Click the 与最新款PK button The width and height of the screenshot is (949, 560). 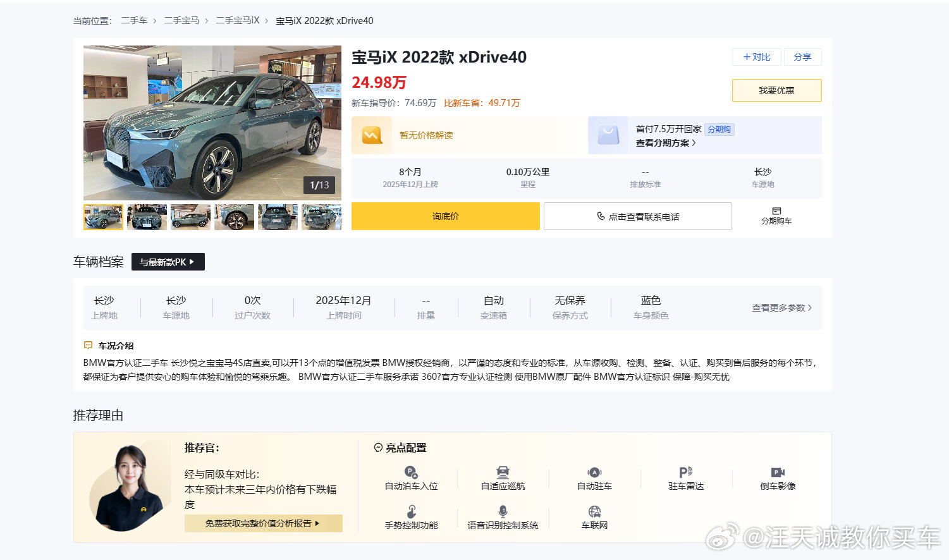168,262
